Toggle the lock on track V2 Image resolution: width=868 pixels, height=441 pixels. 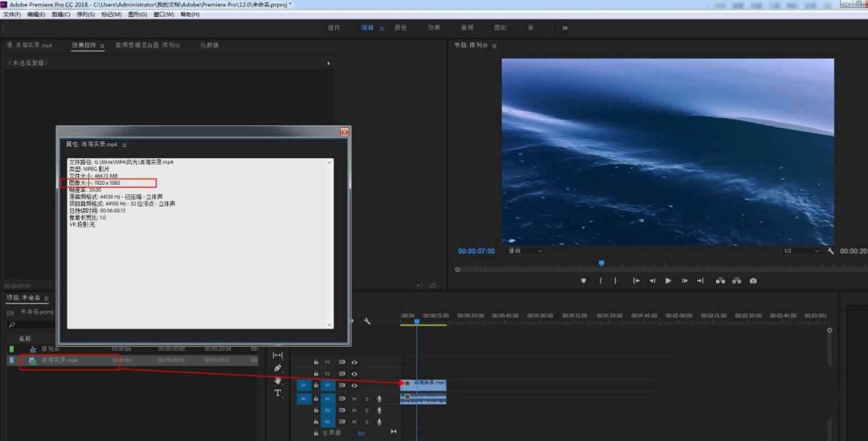tap(316, 374)
